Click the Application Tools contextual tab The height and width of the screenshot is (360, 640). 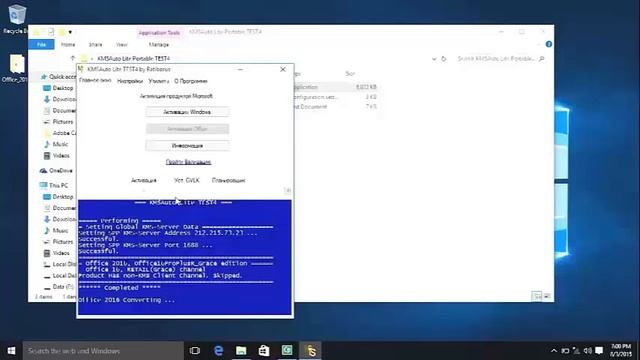click(x=159, y=32)
